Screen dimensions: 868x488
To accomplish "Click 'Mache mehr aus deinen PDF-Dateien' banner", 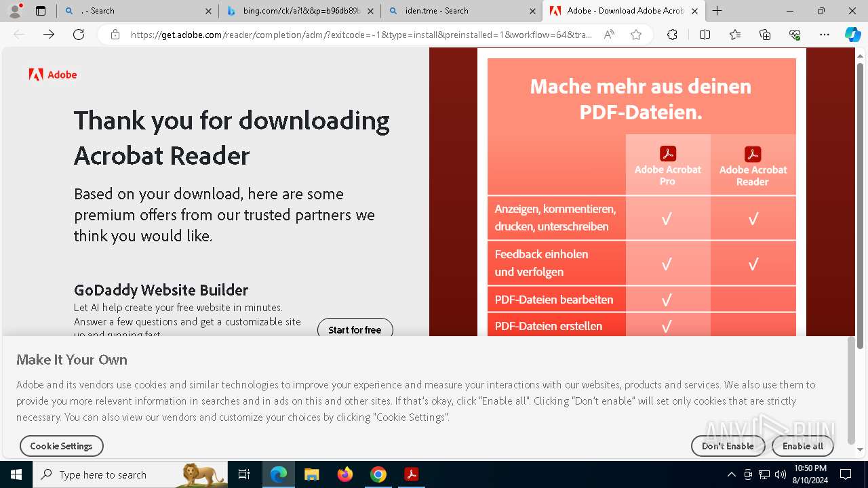I will tap(641, 99).
